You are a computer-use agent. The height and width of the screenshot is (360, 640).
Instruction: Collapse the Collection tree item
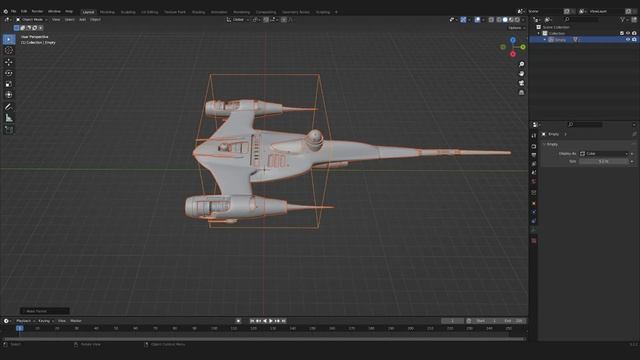click(539, 33)
